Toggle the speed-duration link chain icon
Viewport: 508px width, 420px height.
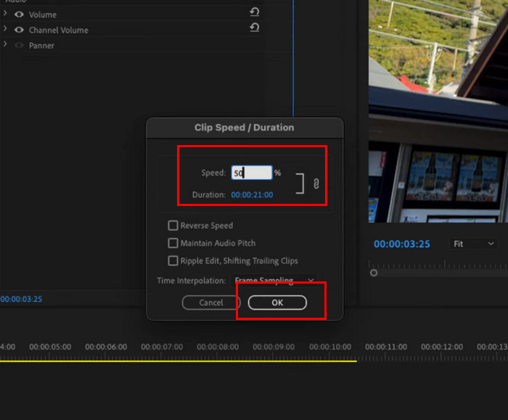[316, 184]
